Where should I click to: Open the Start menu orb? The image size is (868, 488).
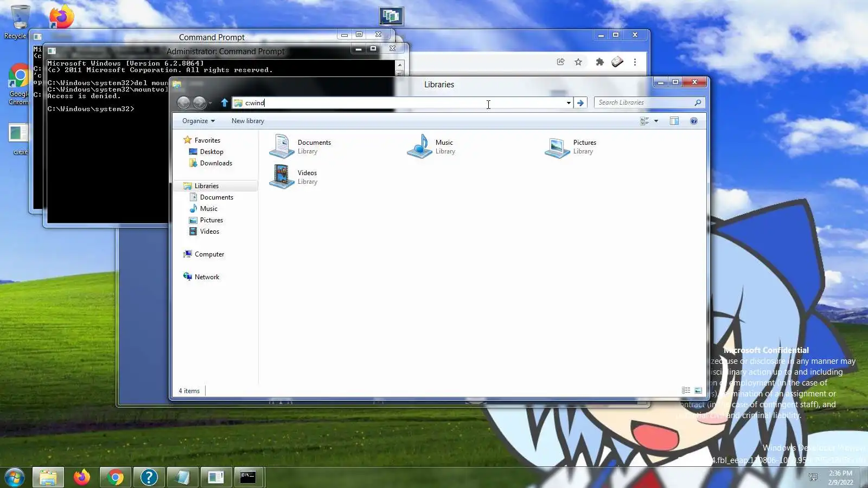pos(15,478)
